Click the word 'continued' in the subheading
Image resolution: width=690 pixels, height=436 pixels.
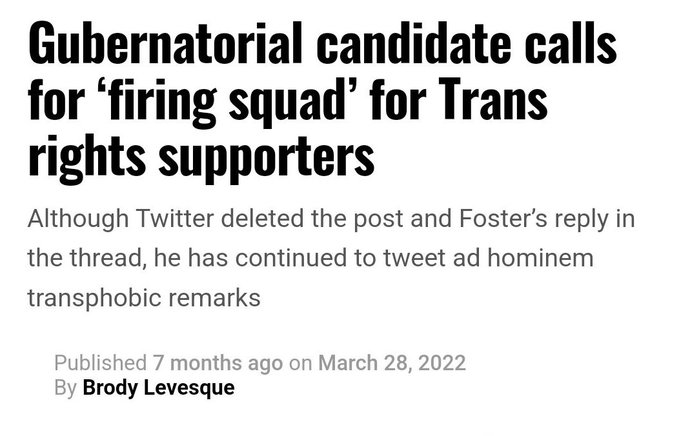pos(291,258)
